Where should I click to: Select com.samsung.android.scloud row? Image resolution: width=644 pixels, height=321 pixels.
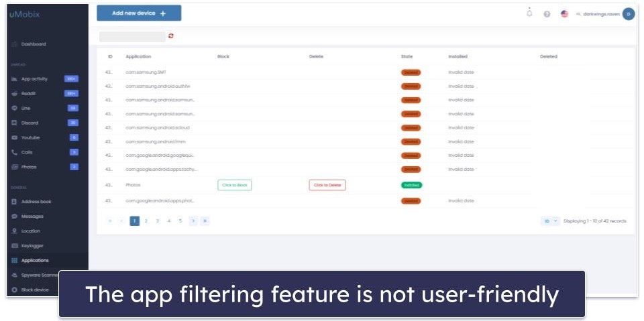(x=365, y=127)
